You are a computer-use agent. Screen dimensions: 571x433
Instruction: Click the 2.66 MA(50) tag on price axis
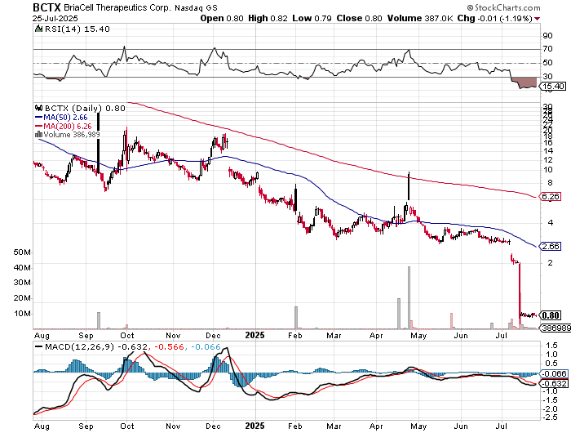tap(550, 247)
